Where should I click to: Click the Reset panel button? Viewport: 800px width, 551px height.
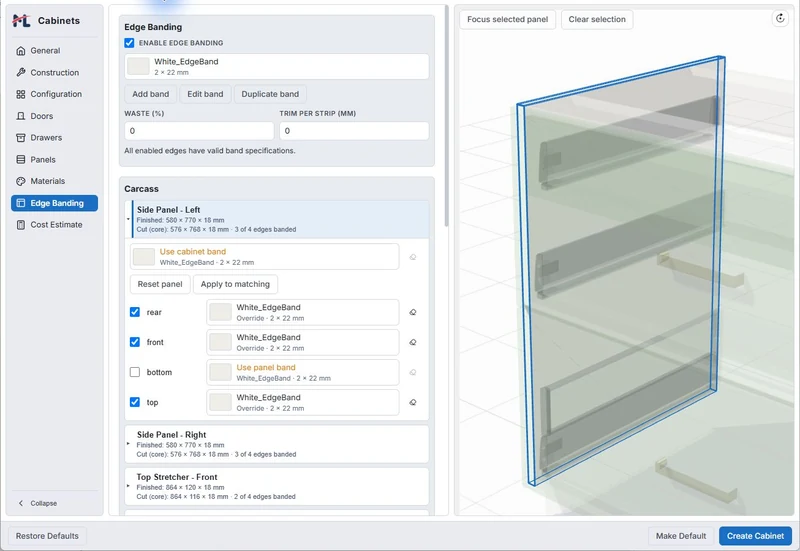click(160, 284)
